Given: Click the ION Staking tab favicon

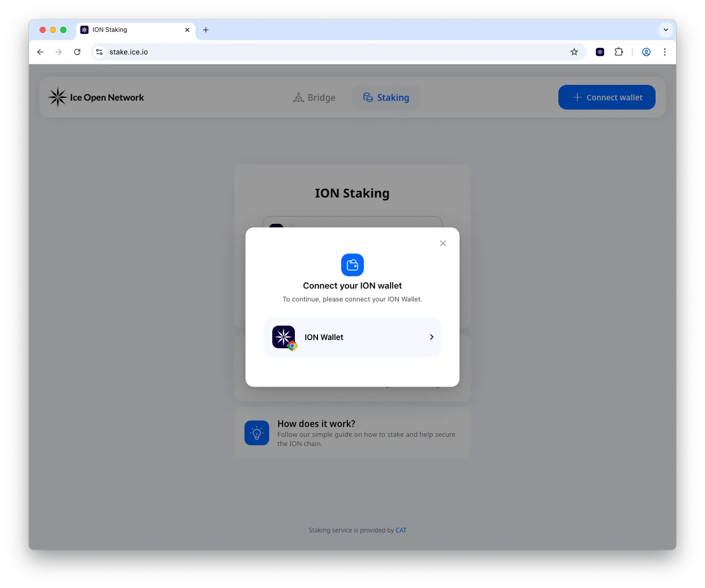Looking at the screenshot, I should coord(84,30).
